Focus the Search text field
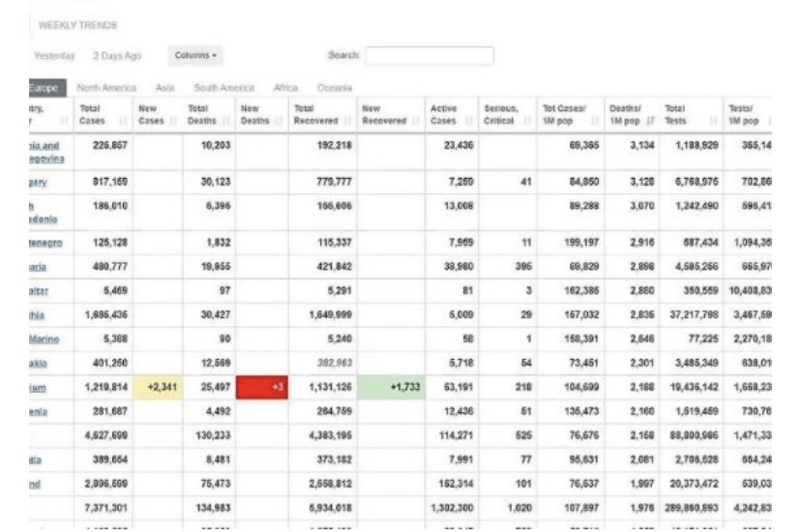This screenshot has height=532, width=801. (429, 56)
